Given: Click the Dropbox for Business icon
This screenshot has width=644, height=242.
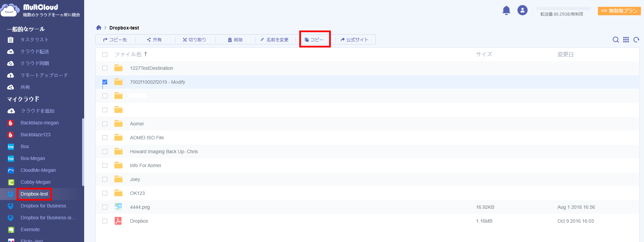Looking at the screenshot, I should point(11,206).
